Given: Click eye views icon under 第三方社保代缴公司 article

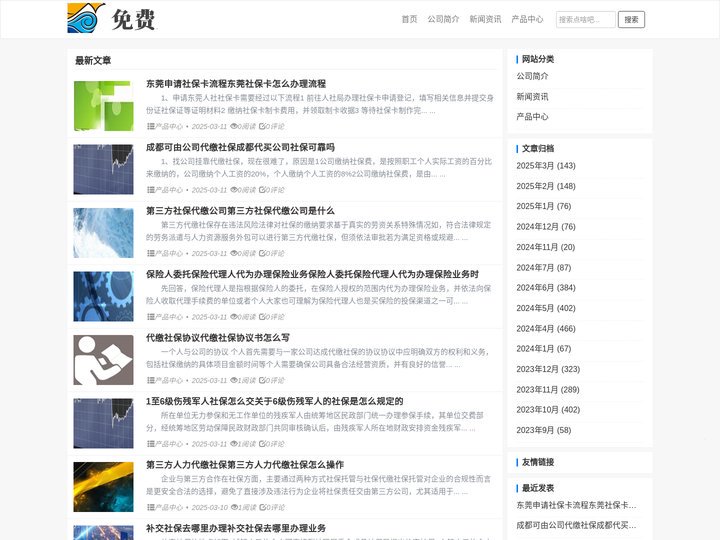Looking at the screenshot, I should coord(233,253).
